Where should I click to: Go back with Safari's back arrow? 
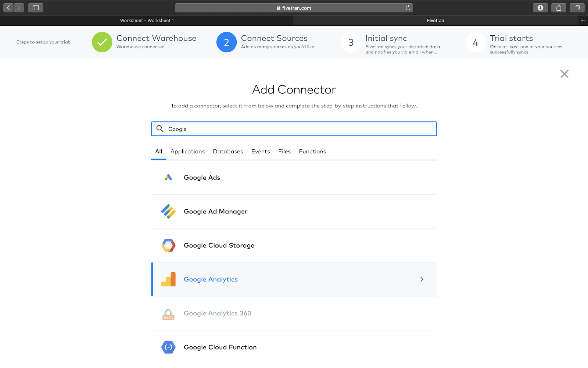pos(8,8)
